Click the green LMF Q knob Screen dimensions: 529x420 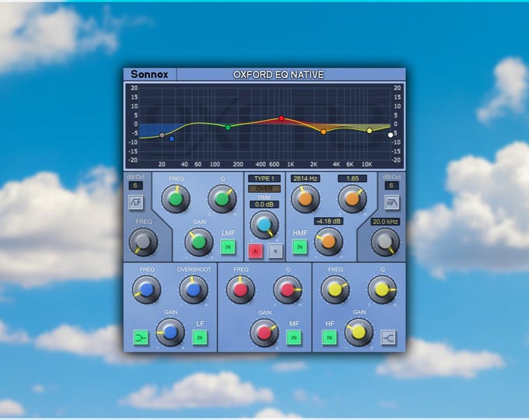[x=222, y=198]
